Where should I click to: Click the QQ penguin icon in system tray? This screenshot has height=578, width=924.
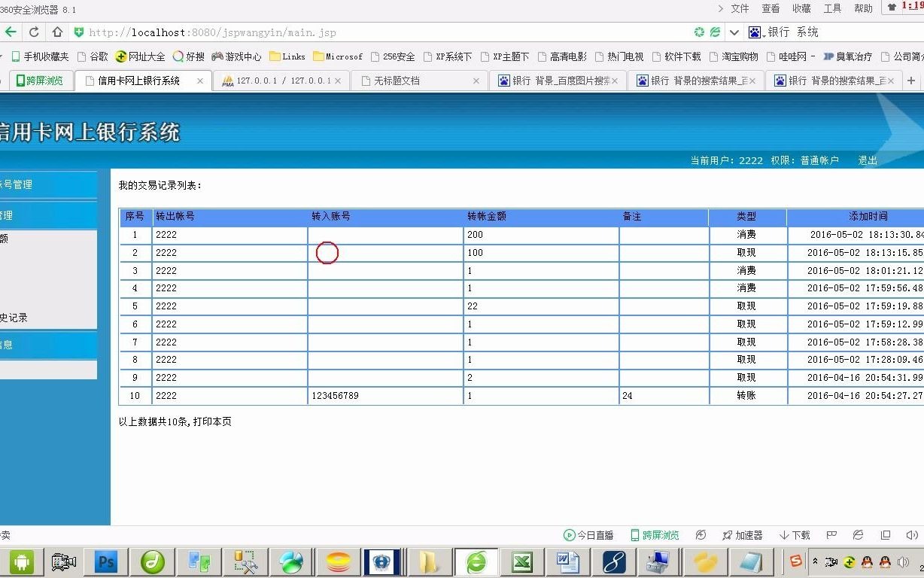pos(867,561)
